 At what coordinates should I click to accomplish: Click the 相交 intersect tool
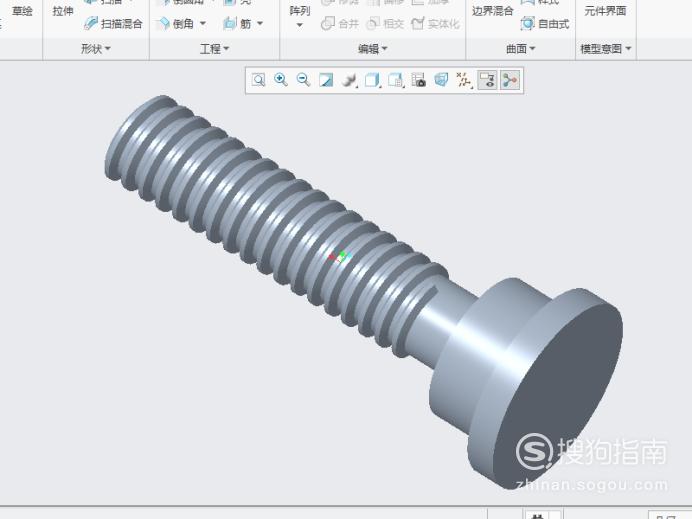coord(385,23)
